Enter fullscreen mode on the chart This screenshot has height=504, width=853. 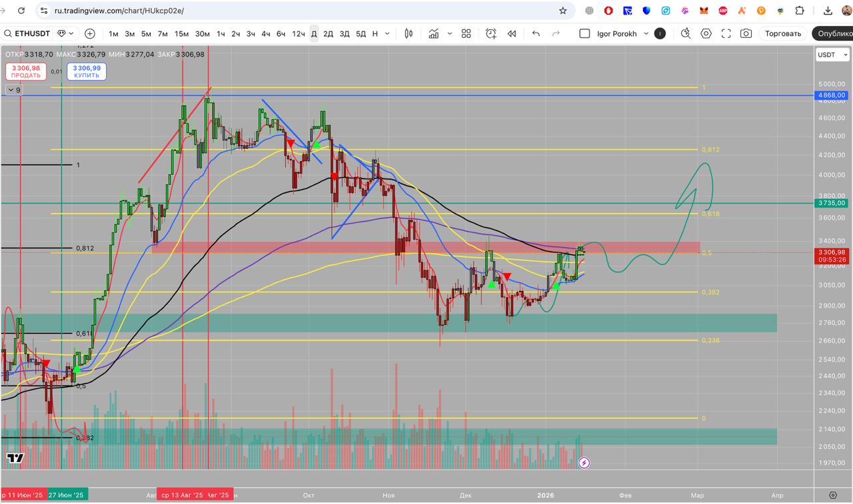726,34
